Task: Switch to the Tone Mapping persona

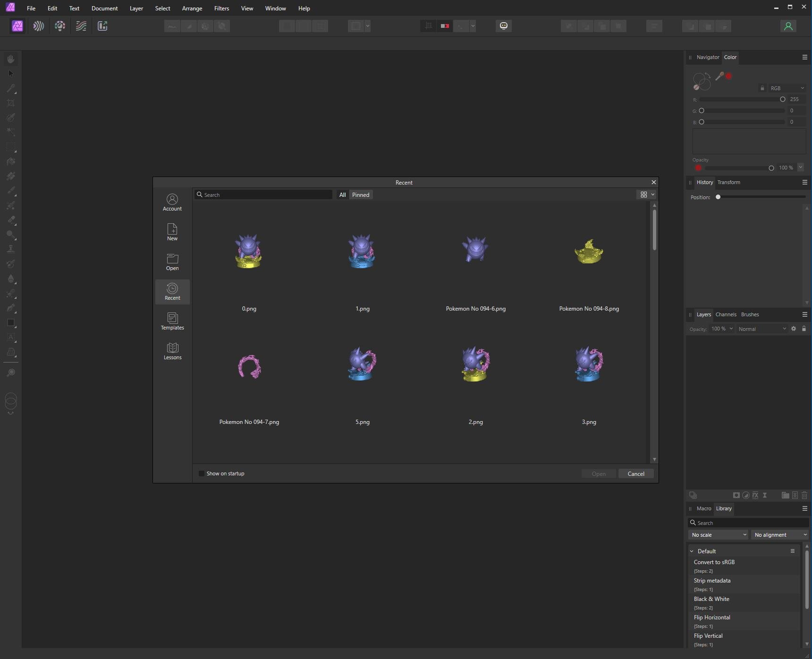Action: tap(81, 26)
